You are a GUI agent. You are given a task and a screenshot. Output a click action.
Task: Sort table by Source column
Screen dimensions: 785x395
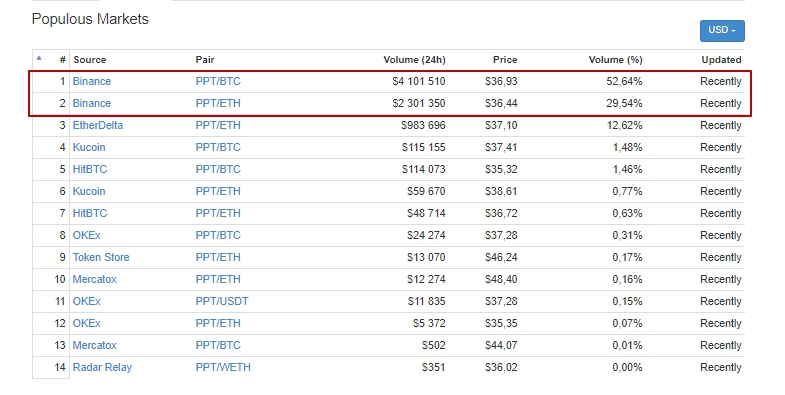point(90,60)
